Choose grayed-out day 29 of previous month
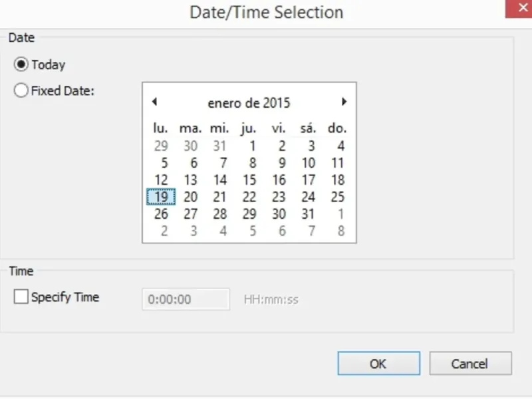 pyautogui.click(x=161, y=146)
